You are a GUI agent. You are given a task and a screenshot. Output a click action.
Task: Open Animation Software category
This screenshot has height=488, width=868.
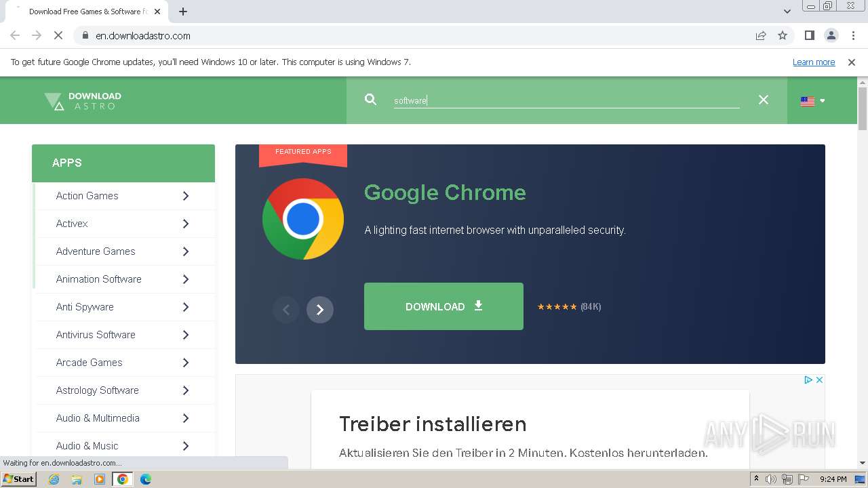[98, 279]
